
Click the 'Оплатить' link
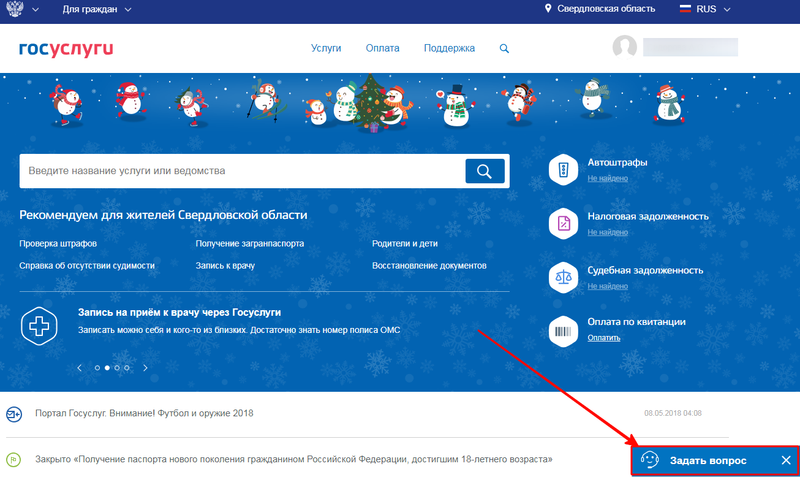pos(604,338)
